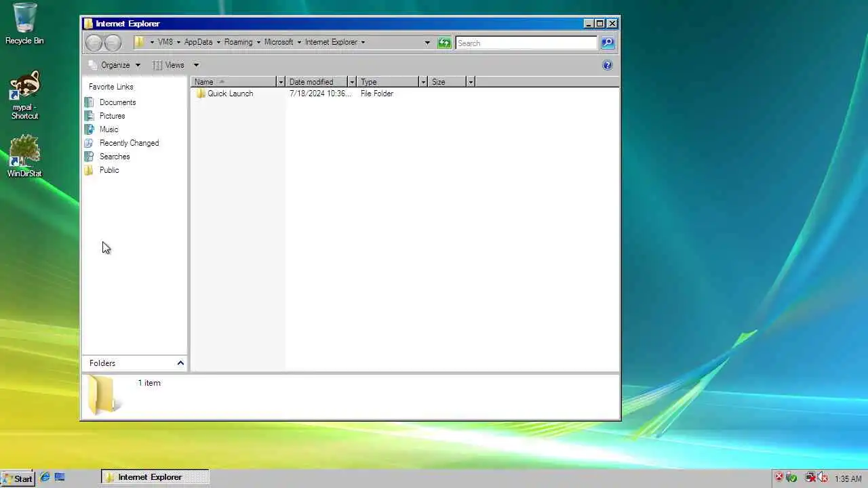This screenshot has width=868, height=488.
Task: Click the green shield tray icon
Action: [791, 478]
